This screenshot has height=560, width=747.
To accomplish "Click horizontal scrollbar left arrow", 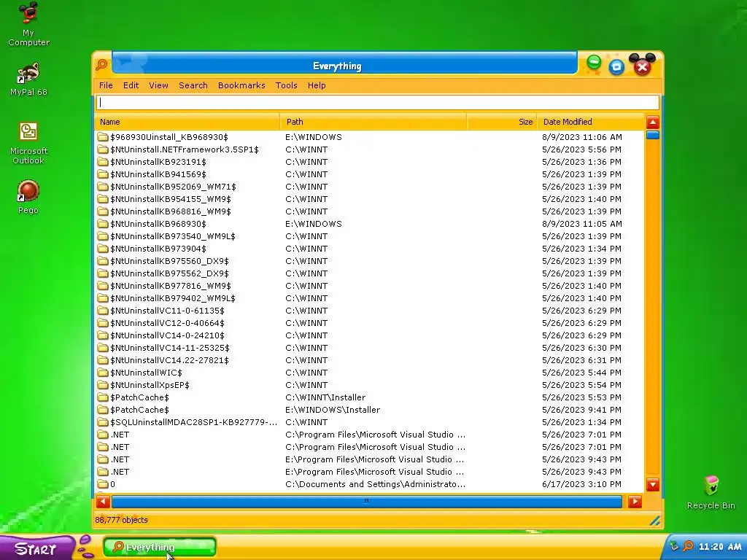I will coord(103,502).
